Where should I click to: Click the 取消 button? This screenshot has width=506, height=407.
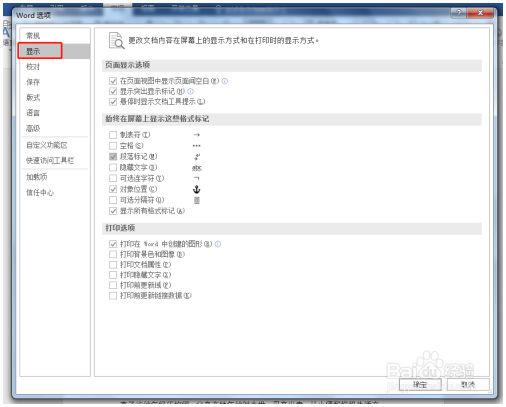click(468, 384)
